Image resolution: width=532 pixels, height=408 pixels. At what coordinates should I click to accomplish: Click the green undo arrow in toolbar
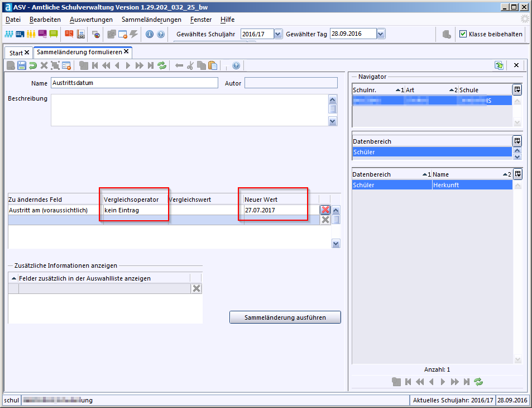pyautogui.click(x=33, y=66)
